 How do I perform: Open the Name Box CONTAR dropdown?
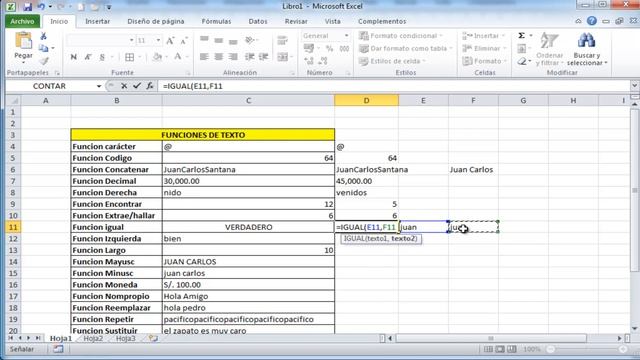[99, 86]
